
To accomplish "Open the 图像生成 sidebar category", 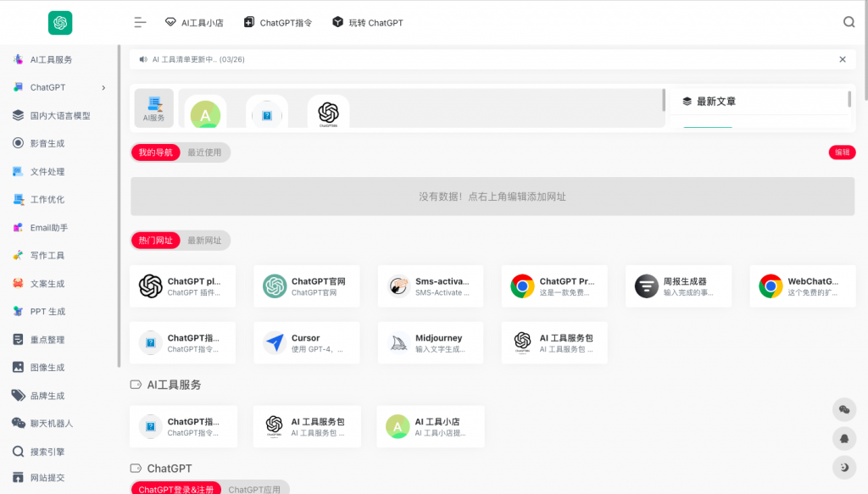I will (x=47, y=368).
